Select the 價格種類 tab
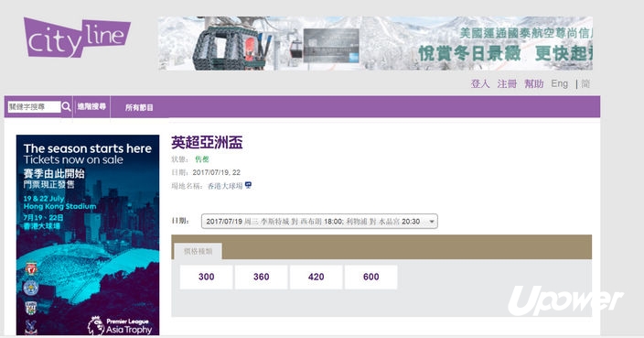The width and height of the screenshot is (644, 338). point(198,251)
